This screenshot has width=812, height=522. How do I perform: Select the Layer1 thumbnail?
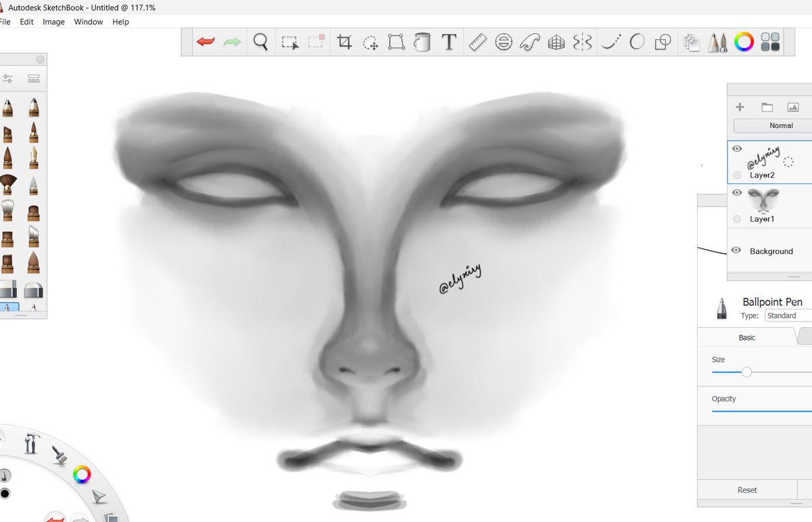coord(763,201)
